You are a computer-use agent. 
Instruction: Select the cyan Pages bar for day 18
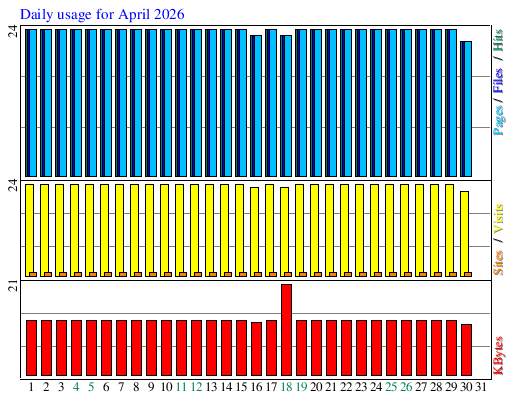(288, 106)
